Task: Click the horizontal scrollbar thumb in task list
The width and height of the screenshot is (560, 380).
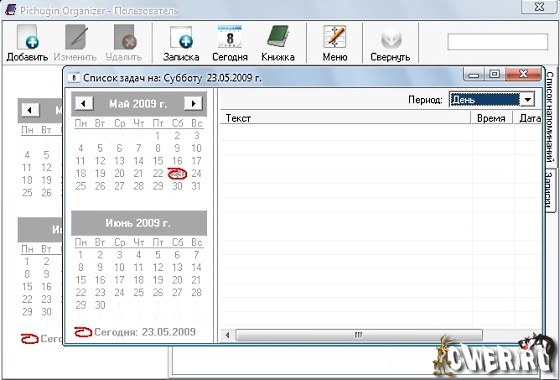Action: [359, 335]
